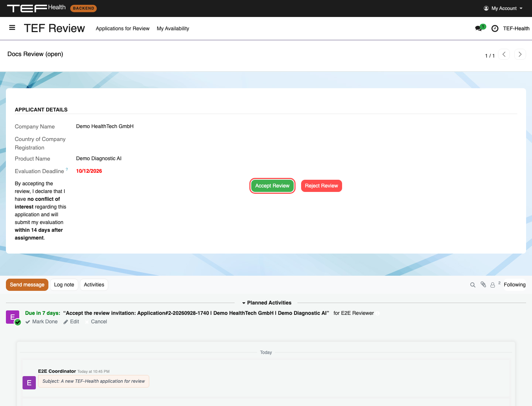Open the paperclip attachments icon

(x=483, y=285)
